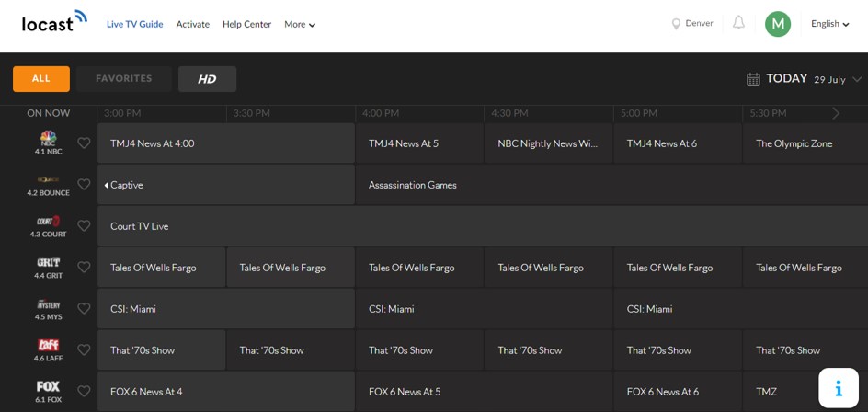Open the English language dropdown
Image resolution: width=868 pixels, height=412 pixels.
829,24
